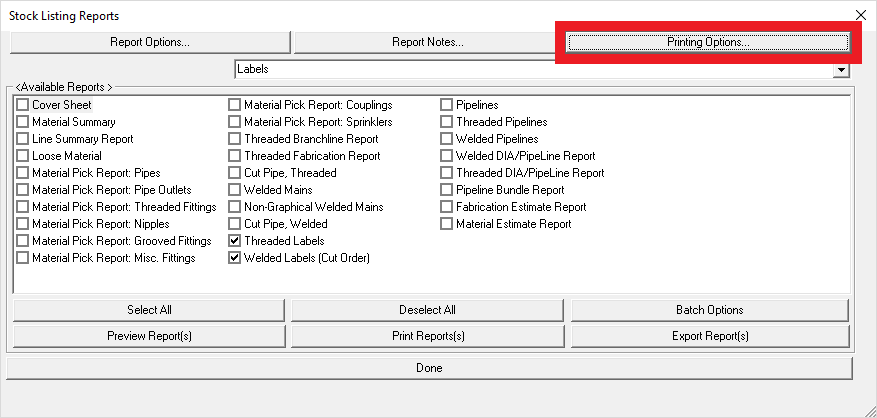Image resolution: width=877 pixels, height=418 pixels.
Task: Check Non-Graphical Welded Mains
Action: coord(234,207)
